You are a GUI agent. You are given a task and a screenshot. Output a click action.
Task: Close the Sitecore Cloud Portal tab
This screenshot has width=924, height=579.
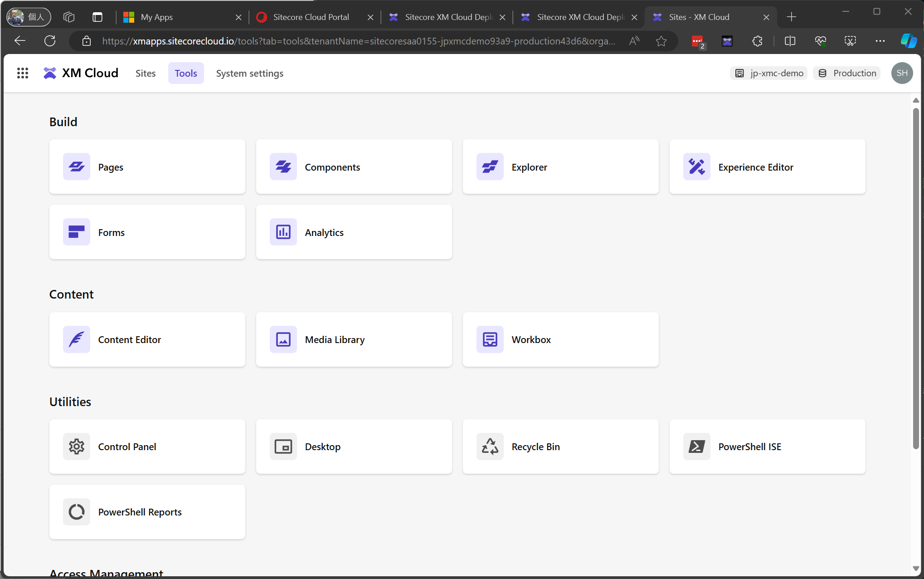coord(370,17)
